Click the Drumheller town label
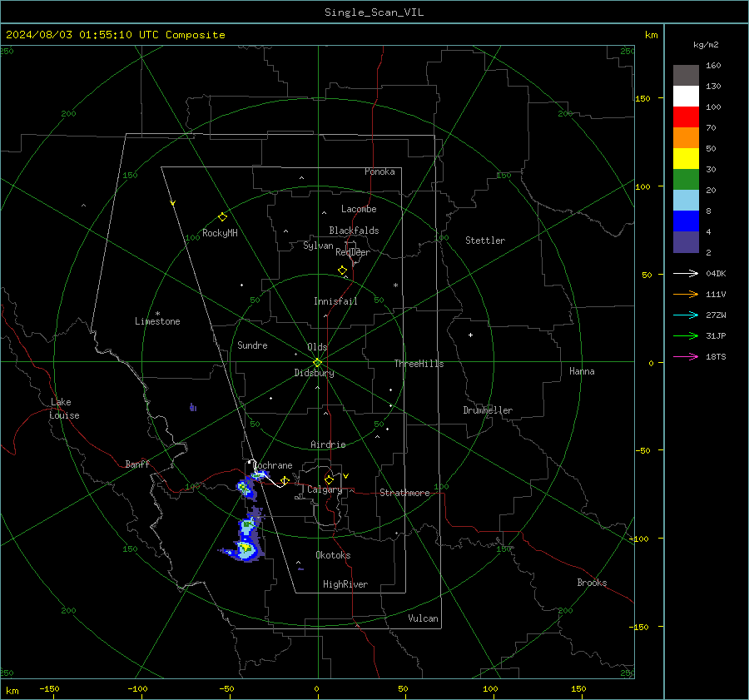This screenshot has height=700, width=749. point(488,410)
